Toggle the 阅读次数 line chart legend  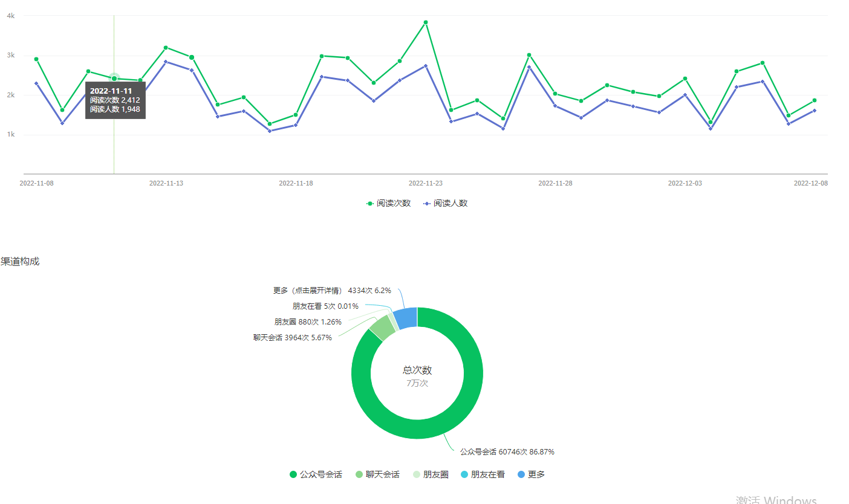[388, 203]
